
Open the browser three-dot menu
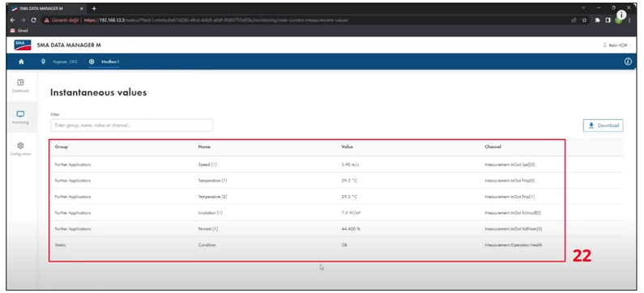click(x=629, y=19)
